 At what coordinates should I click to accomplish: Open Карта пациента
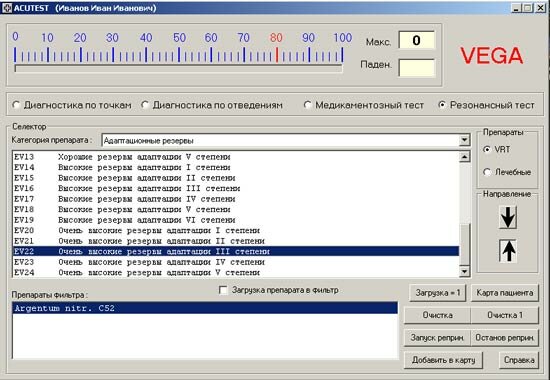click(504, 293)
